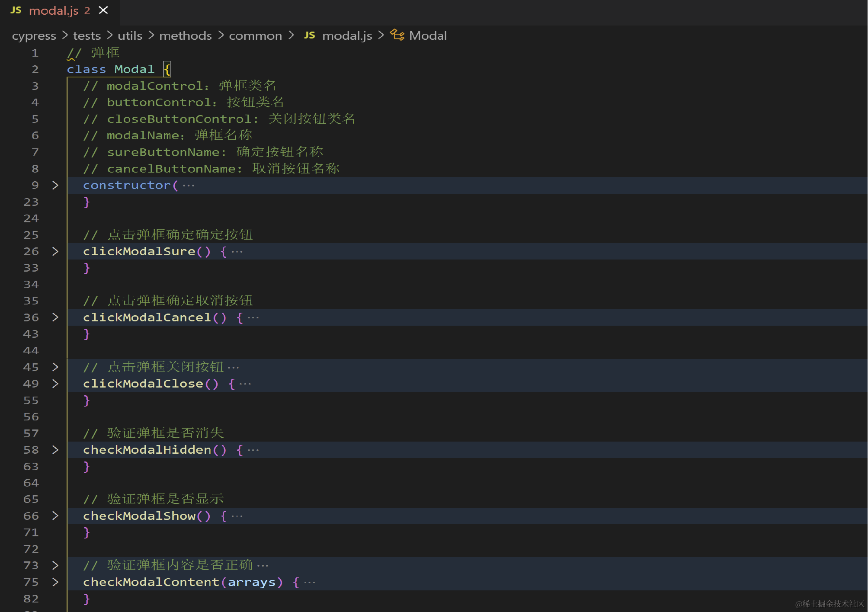Expand the clickModalClose method fold arrow
This screenshot has width=868, height=612.
(55, 384)
